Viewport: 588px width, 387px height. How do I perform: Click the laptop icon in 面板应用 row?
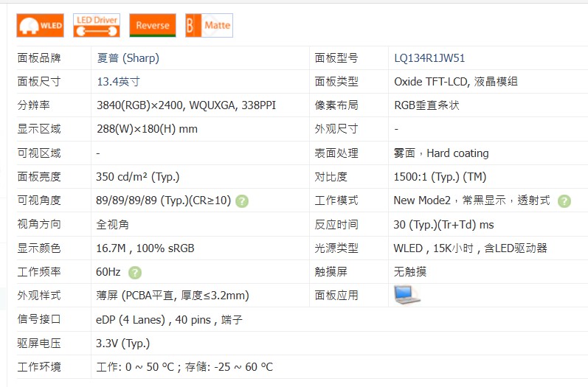(x=407, y=295)
